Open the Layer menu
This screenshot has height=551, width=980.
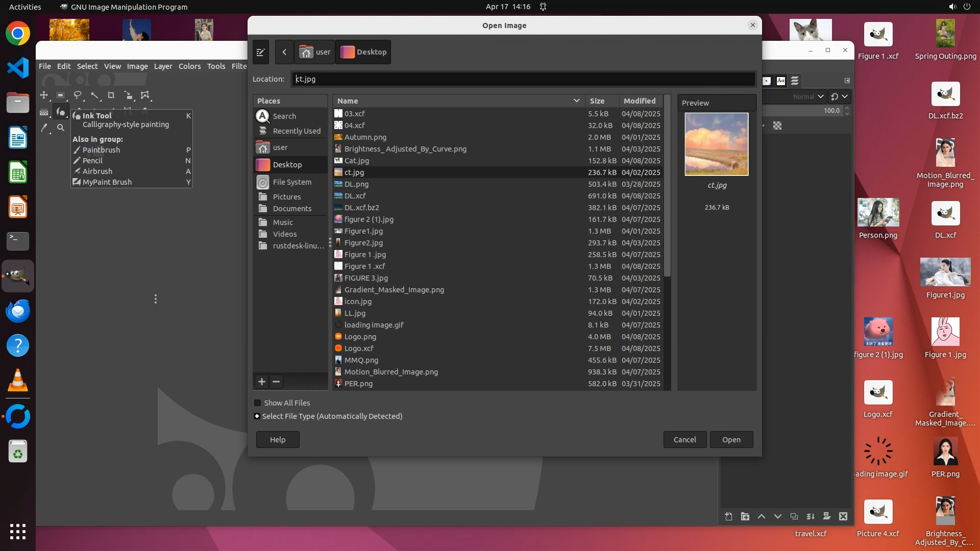(x=163, y=66)
